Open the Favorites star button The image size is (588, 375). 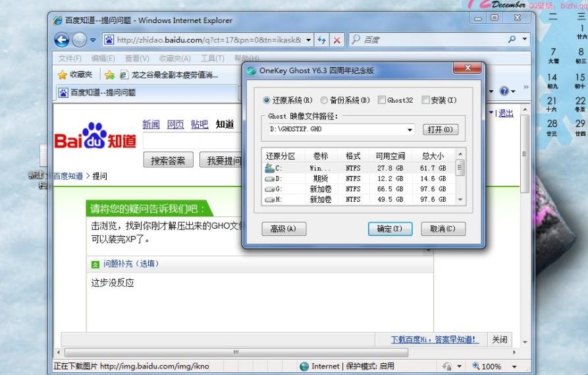click(x=75, y=74)
